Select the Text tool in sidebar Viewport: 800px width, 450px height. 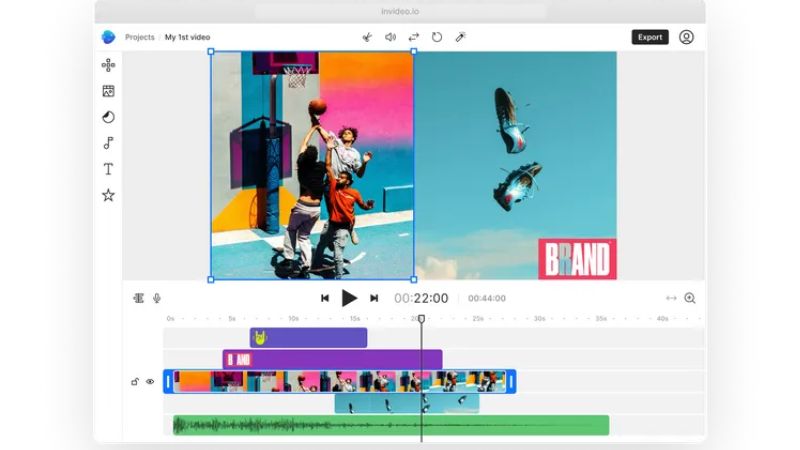pyautogui.click(x=108, y=169)
